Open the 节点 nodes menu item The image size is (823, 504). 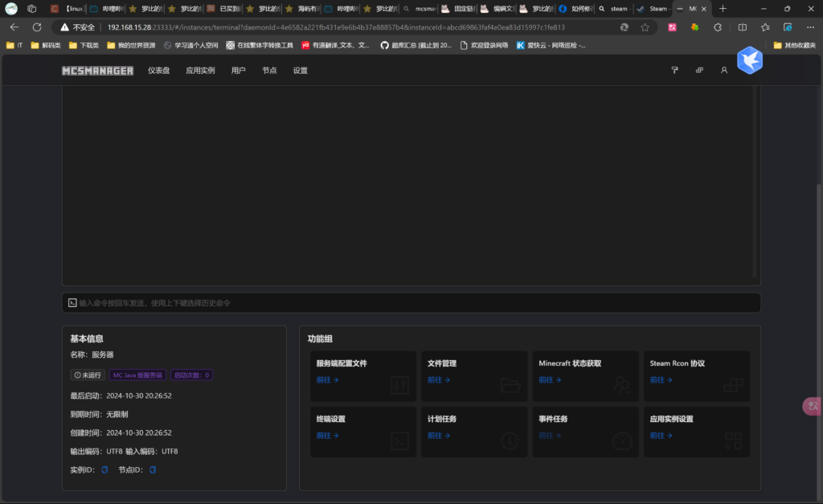click(x=269, y=71)
